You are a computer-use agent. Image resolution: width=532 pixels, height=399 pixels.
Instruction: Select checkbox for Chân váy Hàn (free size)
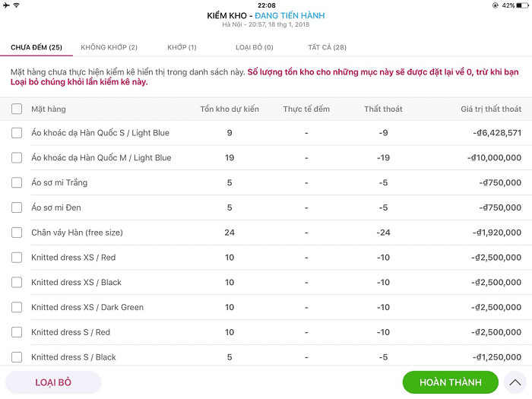pyautogui.click(x=17, y=233)
